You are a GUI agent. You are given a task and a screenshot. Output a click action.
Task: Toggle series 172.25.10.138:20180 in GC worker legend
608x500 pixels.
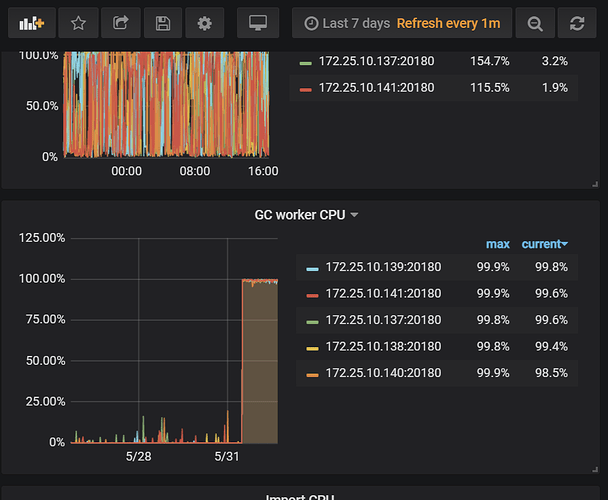coord(382,347)
